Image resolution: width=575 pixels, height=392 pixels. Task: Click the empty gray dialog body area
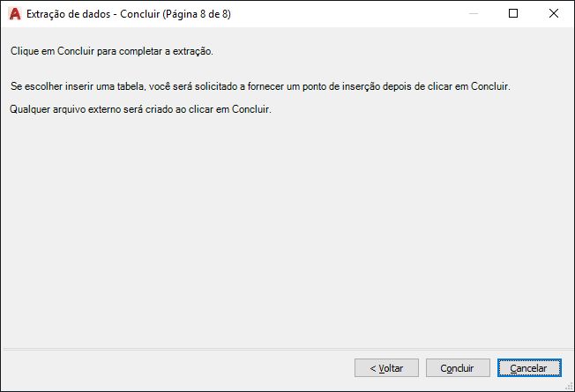coord(282,229)
